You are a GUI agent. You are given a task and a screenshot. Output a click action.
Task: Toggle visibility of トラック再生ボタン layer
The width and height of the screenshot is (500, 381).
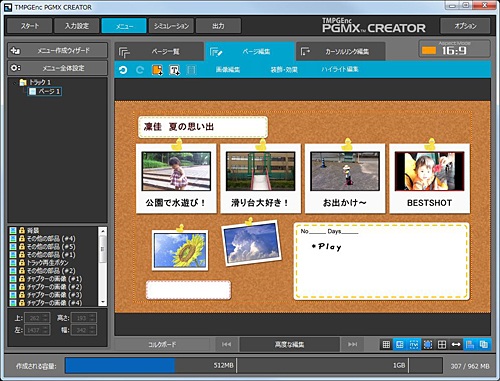(x=13, y=263)
